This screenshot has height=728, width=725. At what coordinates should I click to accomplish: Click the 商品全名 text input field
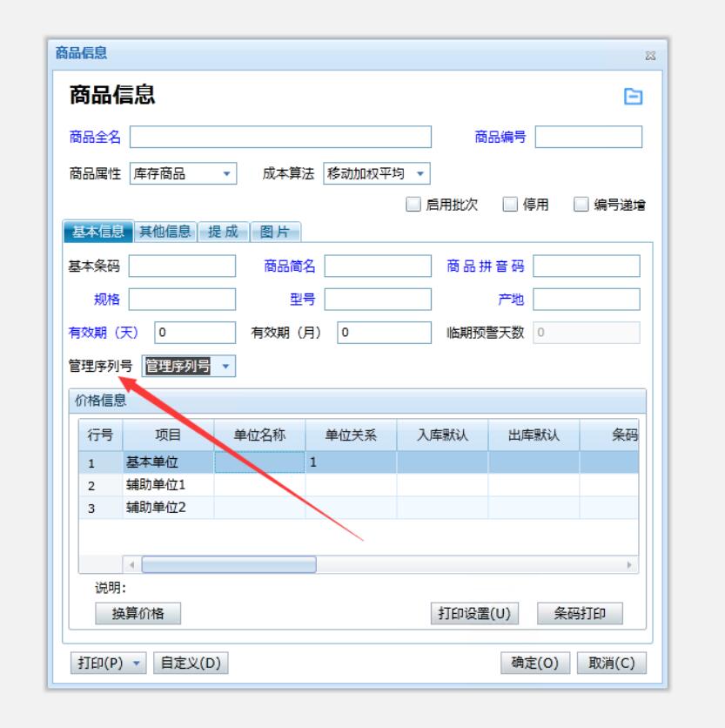coord(280,138)
